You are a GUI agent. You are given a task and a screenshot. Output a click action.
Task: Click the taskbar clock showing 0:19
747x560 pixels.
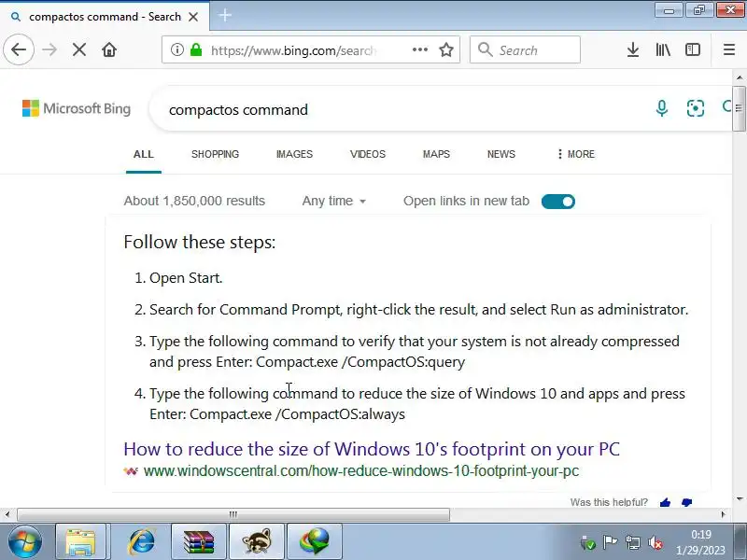point(701,535)
